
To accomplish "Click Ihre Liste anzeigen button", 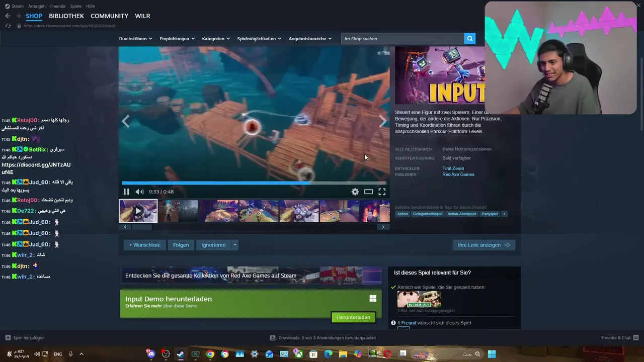I will [484, 245].
